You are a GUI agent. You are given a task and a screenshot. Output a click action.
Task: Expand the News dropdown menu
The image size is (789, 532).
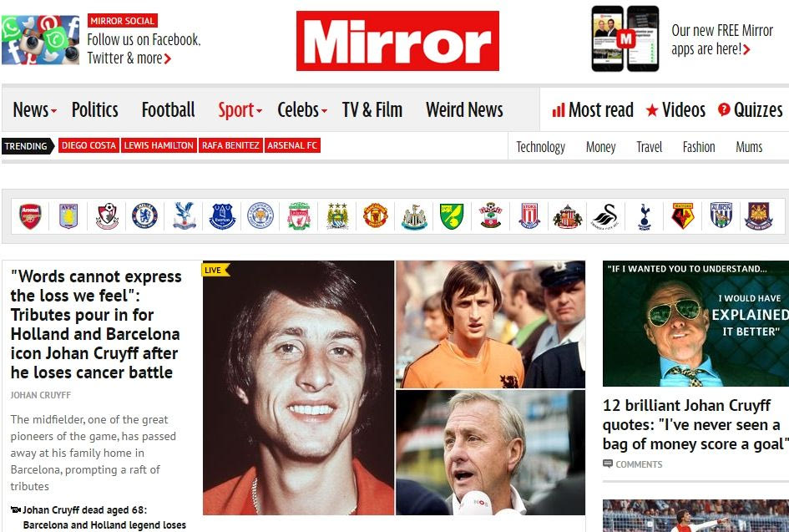pyautogui.click(x=34, y=109)
